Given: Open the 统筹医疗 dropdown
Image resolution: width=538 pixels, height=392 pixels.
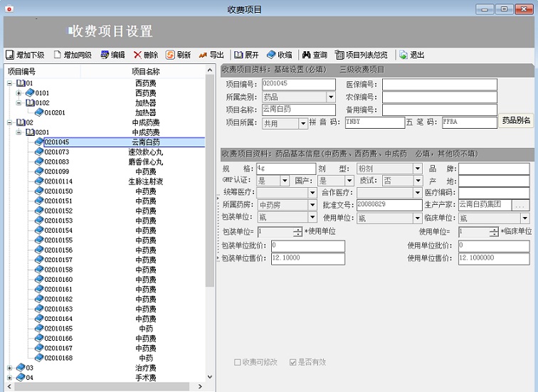Looking at the screenshot, I should [312, 193].
